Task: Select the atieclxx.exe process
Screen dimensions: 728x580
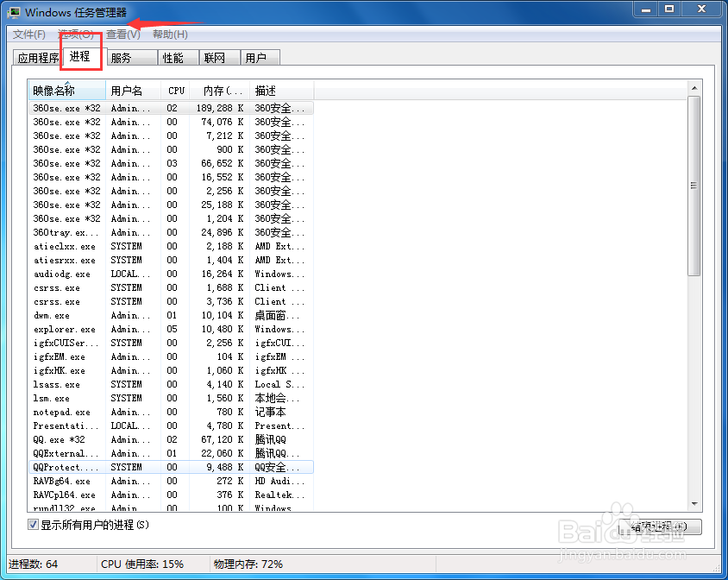Action: [171, 246]
